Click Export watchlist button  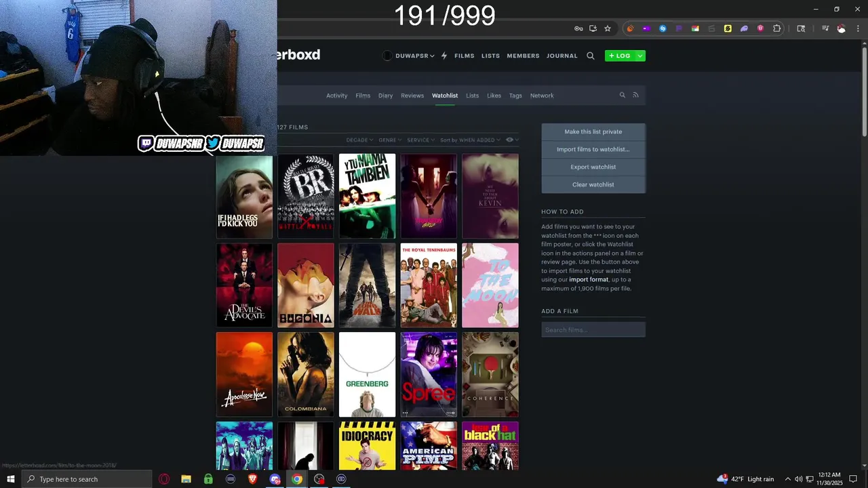point(593,167)
